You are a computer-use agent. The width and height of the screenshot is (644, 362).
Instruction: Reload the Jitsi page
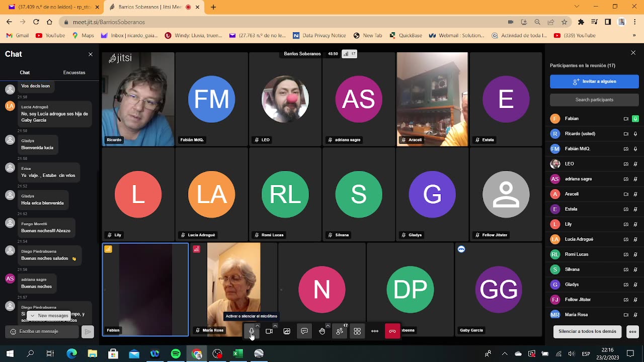click(x=36, y=22)
